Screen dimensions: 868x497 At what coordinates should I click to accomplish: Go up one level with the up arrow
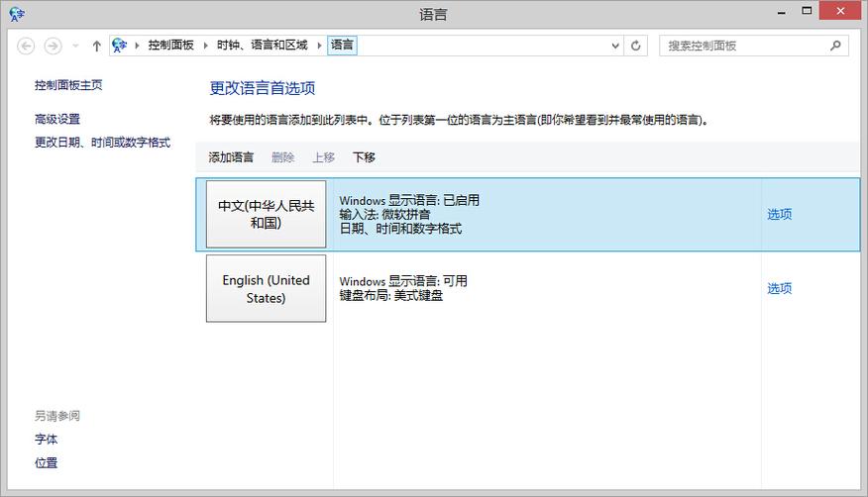point(97,46)
